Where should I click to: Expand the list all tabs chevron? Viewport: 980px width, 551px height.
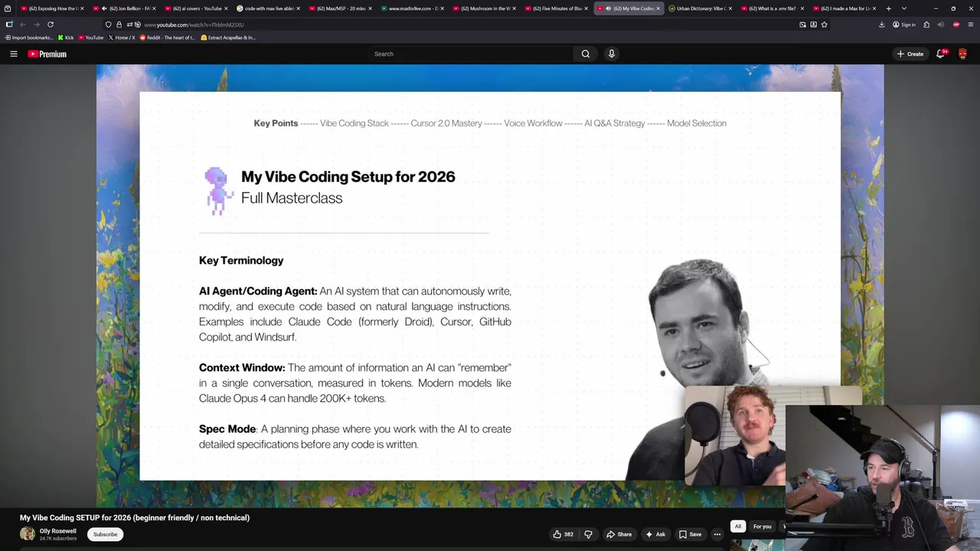904,8
